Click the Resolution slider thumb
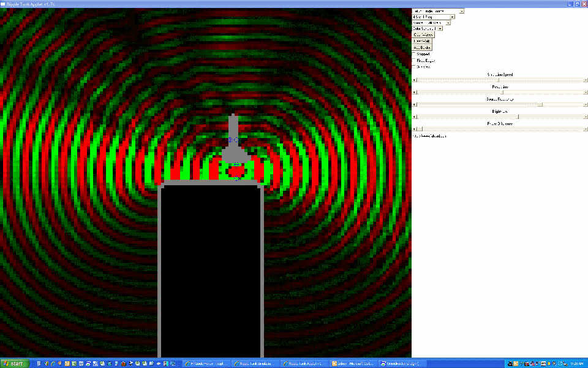Screen dimensions: 588x368 502,93
